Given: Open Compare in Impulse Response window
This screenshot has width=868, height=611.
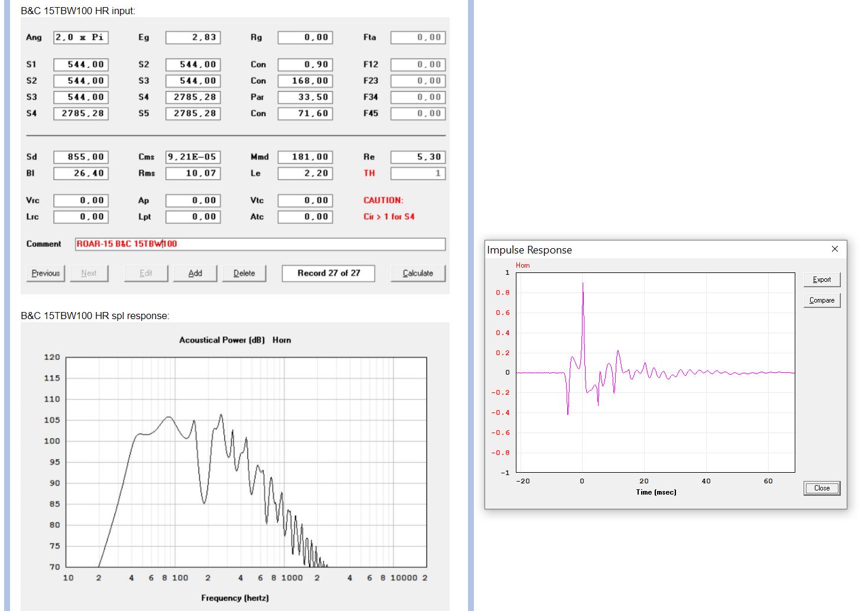Looking at the screenshot, I should 821,301.
